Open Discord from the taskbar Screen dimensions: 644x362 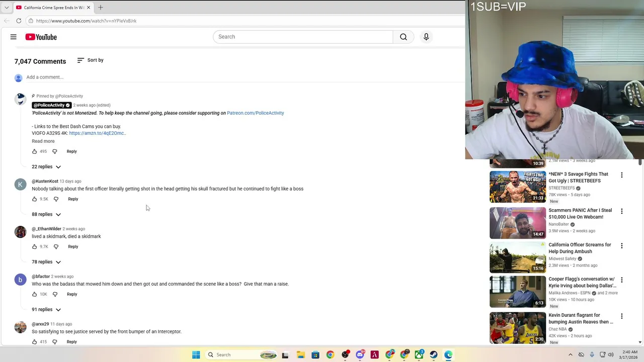pyautogui.click(x=360, y=355)
